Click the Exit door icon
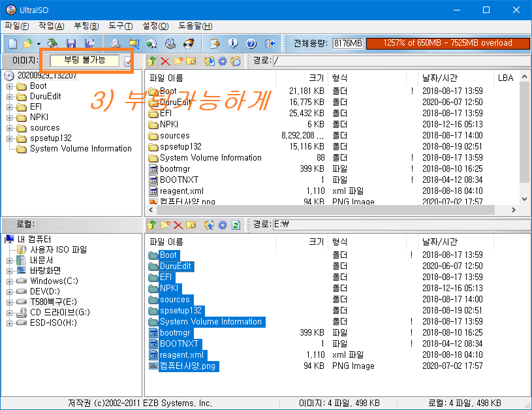This screenshot has width=532, height=410. (x=270, y=44)
